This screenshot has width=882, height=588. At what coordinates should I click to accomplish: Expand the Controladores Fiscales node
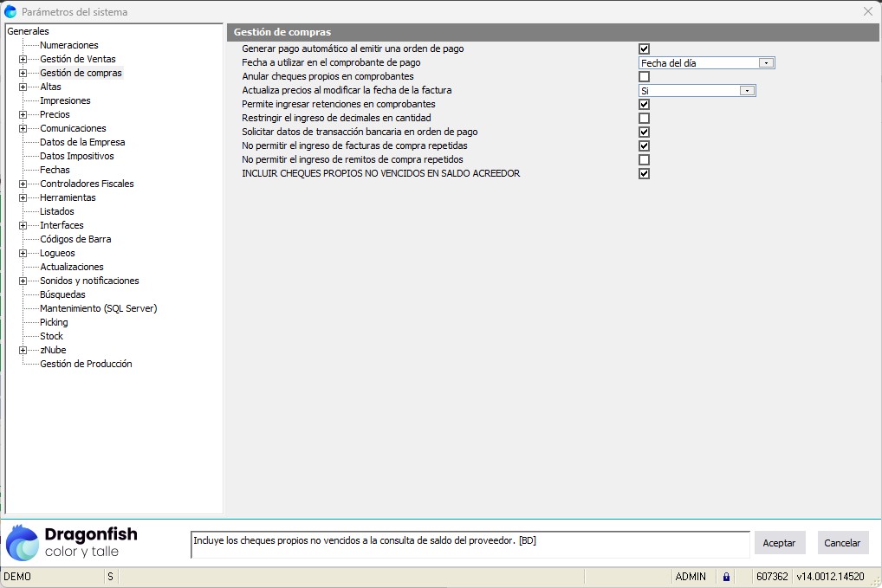(x=23, y=184)
